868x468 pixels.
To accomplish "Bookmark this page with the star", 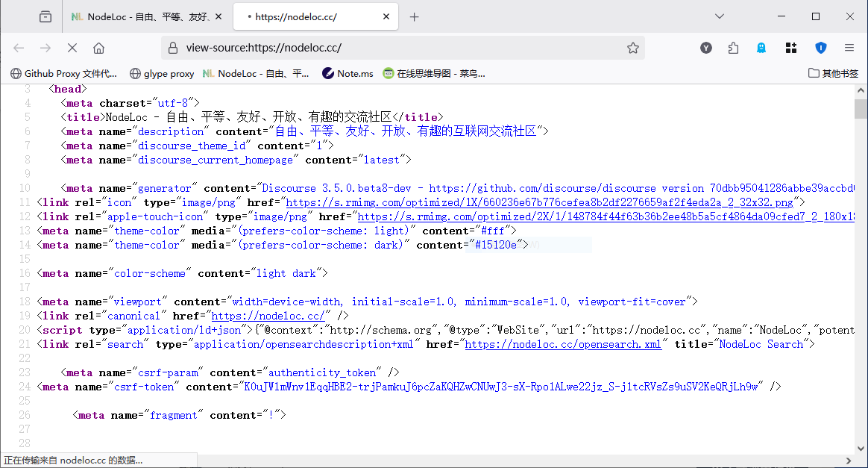I will point(633,49).
